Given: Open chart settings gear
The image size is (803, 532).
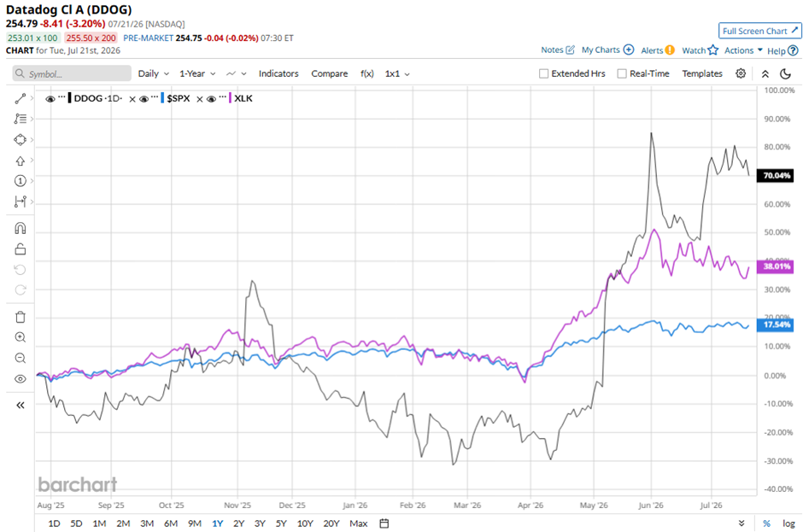Looking at the screenshot, I should click(741, 73).
